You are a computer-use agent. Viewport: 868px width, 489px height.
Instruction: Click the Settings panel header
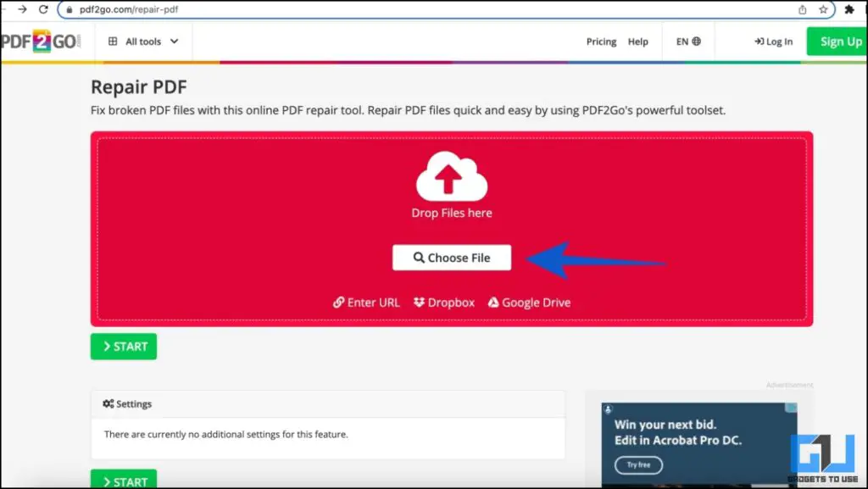coord(328,403)
